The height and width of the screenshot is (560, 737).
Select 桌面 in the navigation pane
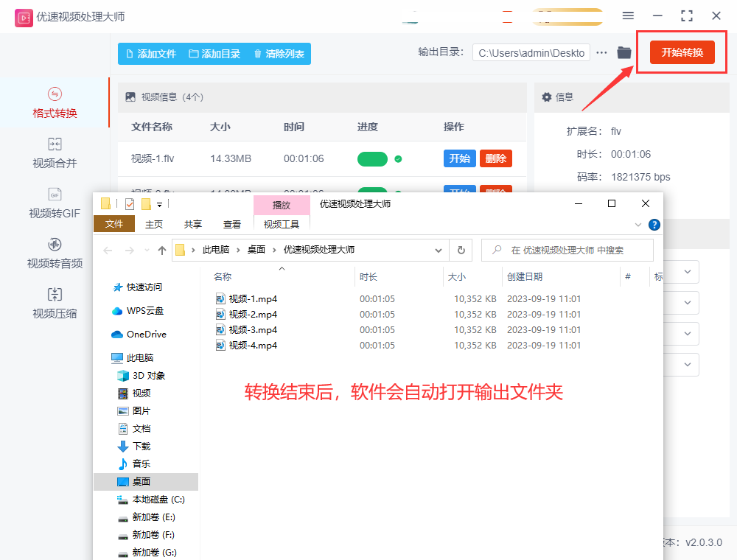point(146,482)
